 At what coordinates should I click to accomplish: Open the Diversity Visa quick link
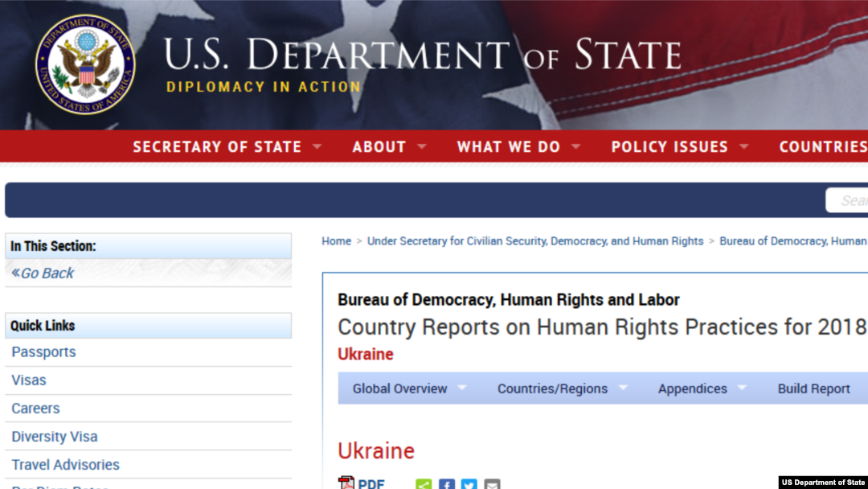coord(55,437)
